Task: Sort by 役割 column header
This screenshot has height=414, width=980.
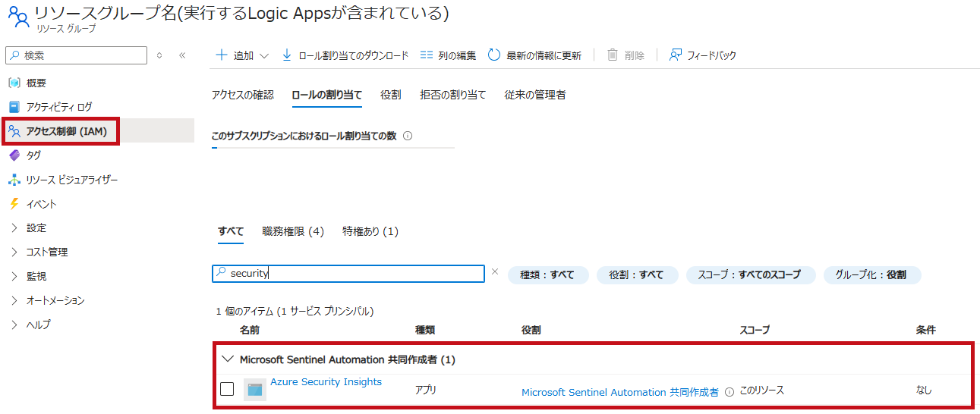Action: click(531, 330)
